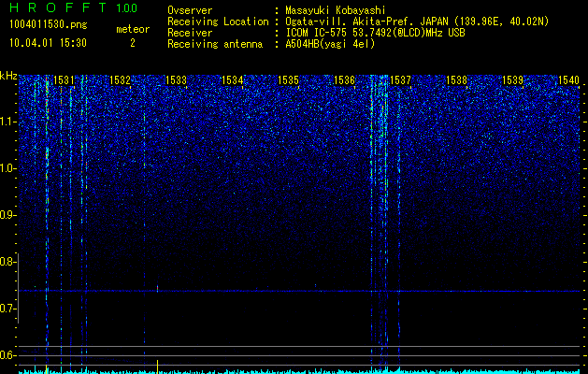Click the 1540 time axis marker
Screen dimensions: 588x374
pyautogui.click(x=569, y=79)
